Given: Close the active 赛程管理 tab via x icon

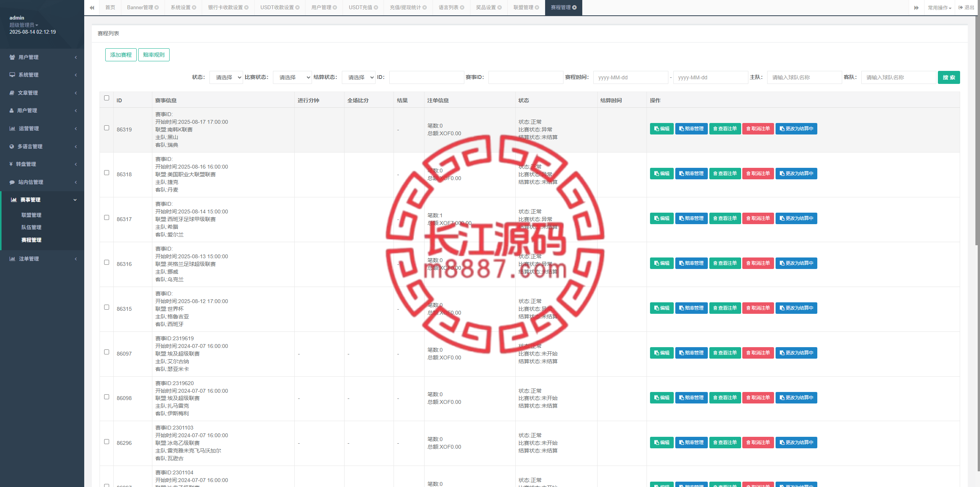Looking at the screenshot, I should tap(574, 8).
